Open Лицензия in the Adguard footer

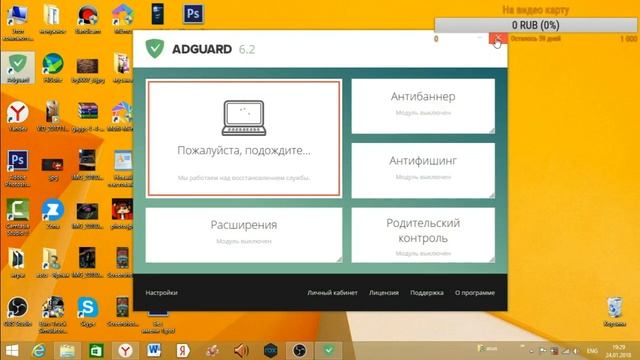tap(384, 293)
